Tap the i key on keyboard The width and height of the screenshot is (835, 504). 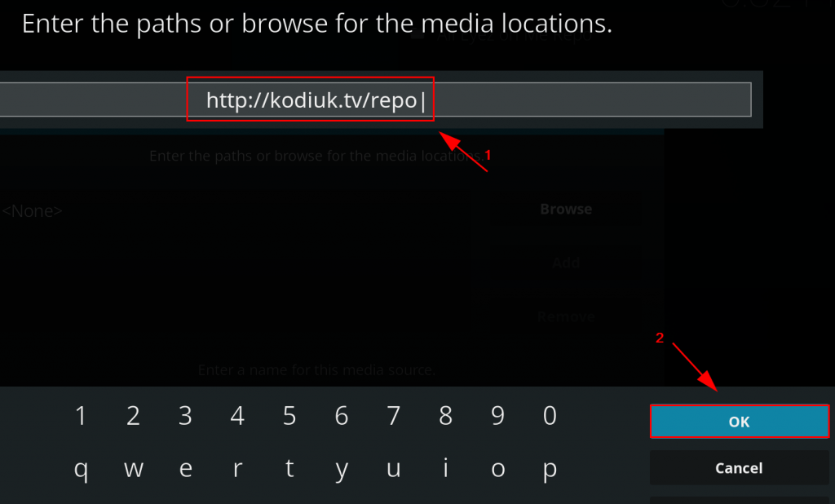click(x=446, y=469)
